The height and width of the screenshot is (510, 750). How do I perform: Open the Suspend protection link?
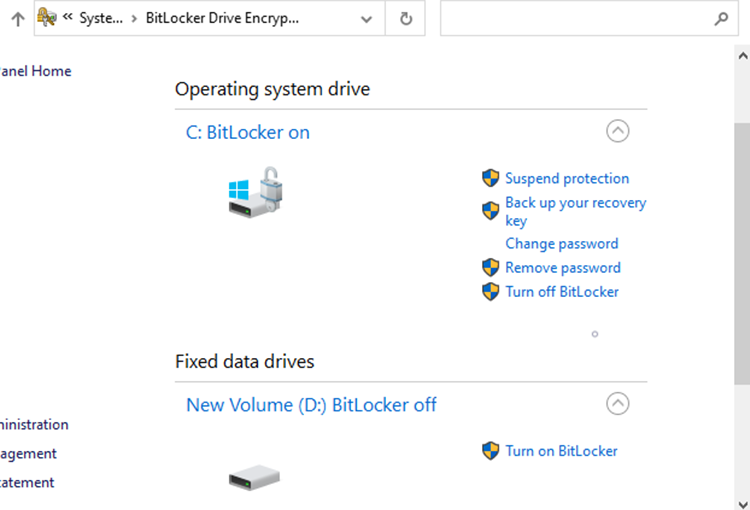(x=567, y=178)
